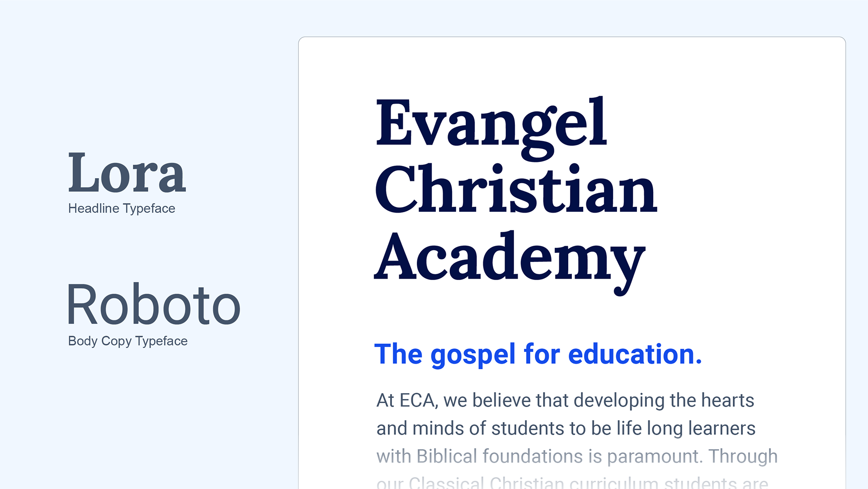Click the word Academy in the headline
The image size is (868, 489).
(x=510, y=262)
